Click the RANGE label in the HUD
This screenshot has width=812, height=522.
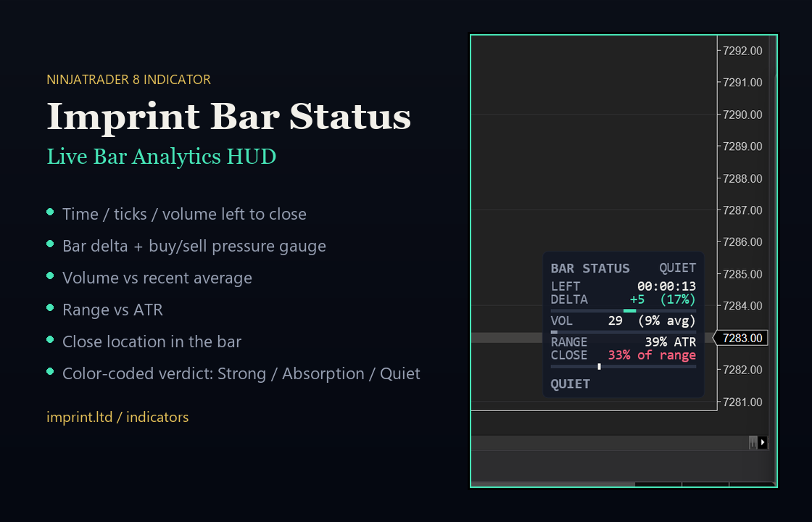(x=569, y=341)
